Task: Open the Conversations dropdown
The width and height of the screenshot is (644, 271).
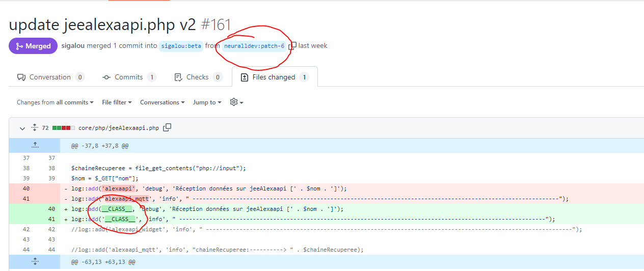Action: click(x=163, y=102)
